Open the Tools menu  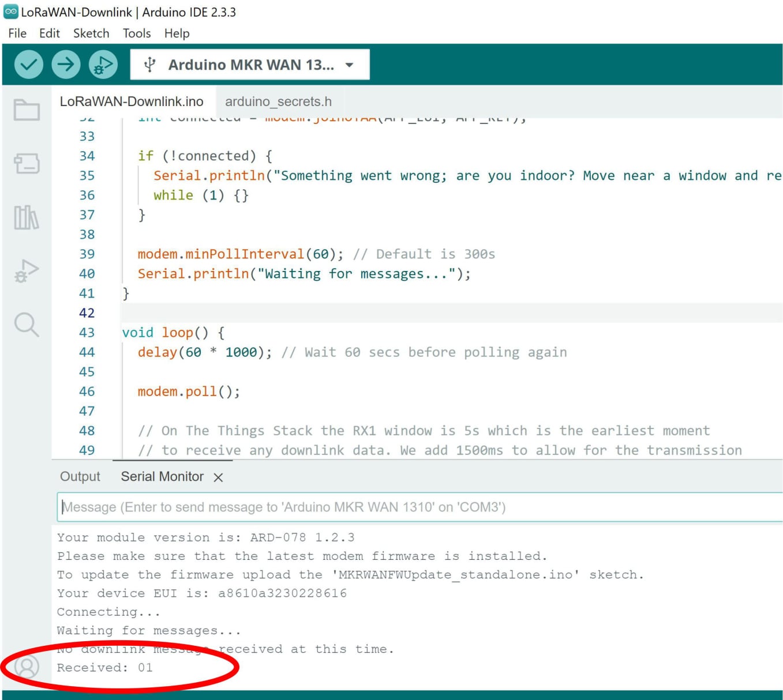click(x=137, y=33)
